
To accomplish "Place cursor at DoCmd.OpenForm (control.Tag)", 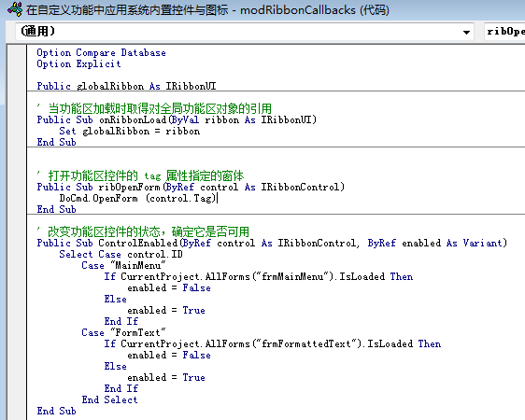I will [137, 198].
